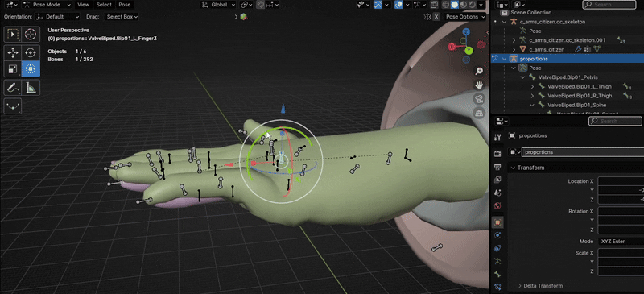Click the Rotation Mode XYZ Euler field
Viewport: 644px width, 294px height.
tap(621, 242)
